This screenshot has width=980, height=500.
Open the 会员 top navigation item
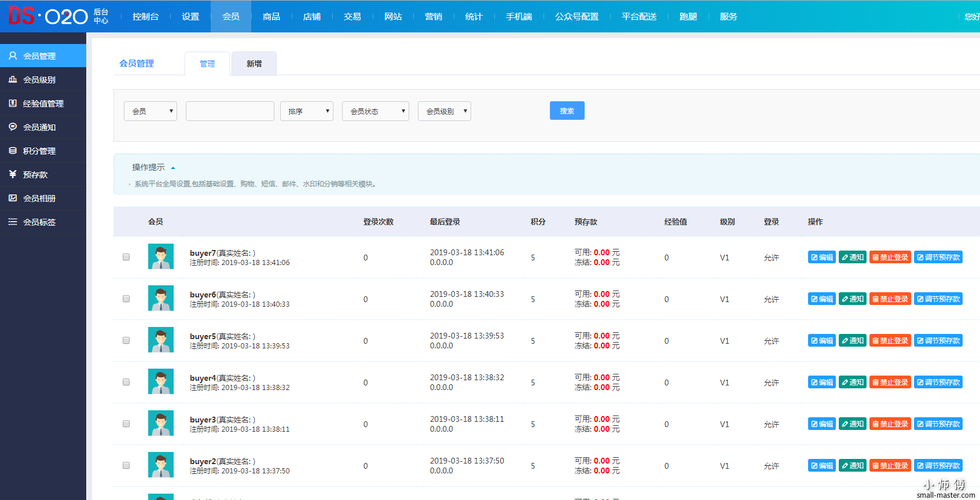click(x=231, y=16)
